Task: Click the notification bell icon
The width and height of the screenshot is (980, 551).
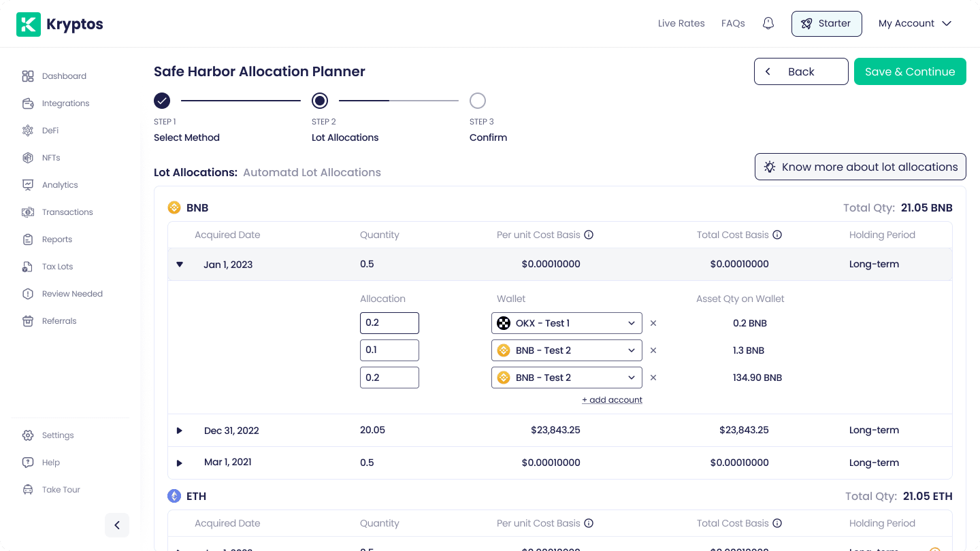Action: click(x=768, y=24)
